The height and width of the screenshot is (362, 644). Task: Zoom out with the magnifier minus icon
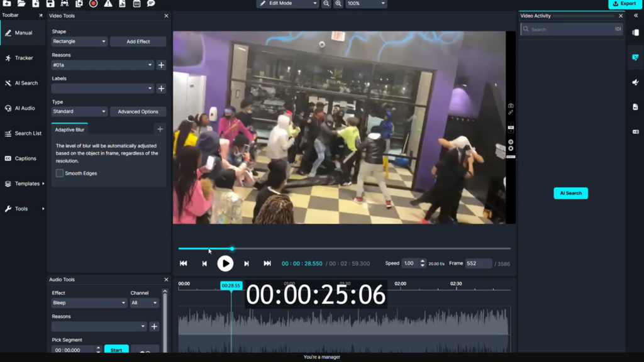point(326,3)
